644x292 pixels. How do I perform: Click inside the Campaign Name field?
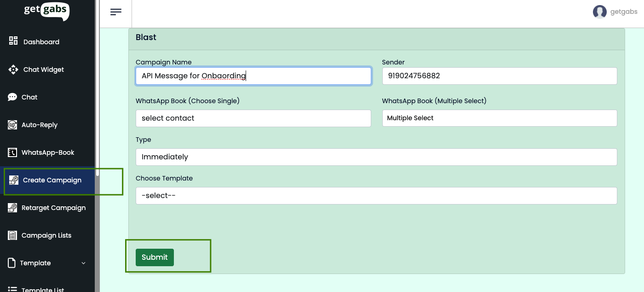[253, 76]
